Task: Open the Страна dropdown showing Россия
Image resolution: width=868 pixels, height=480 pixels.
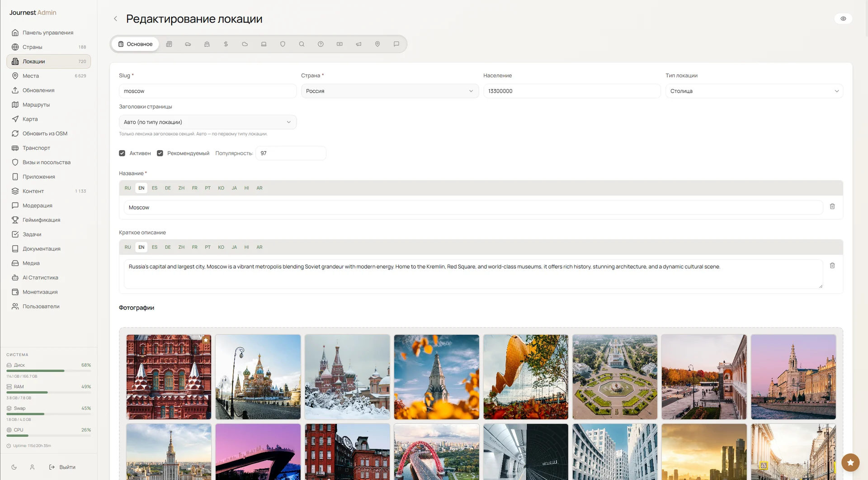Action: click(x=390, y=91)
